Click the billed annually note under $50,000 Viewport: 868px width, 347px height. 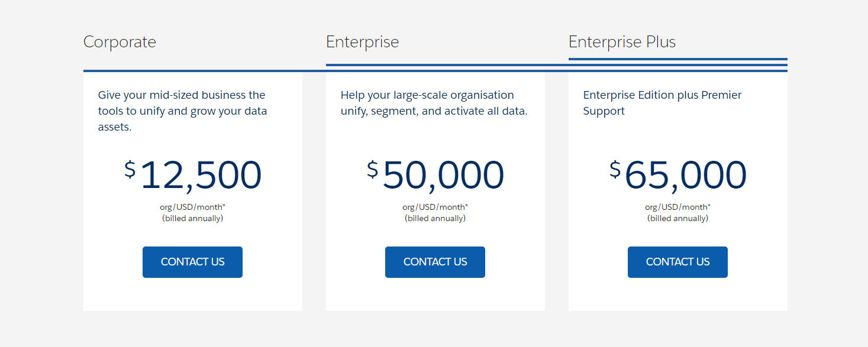(x=435, y=218)
